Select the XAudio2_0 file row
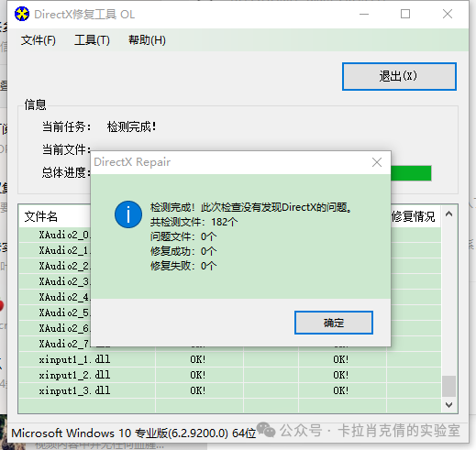 click(55, 235)
